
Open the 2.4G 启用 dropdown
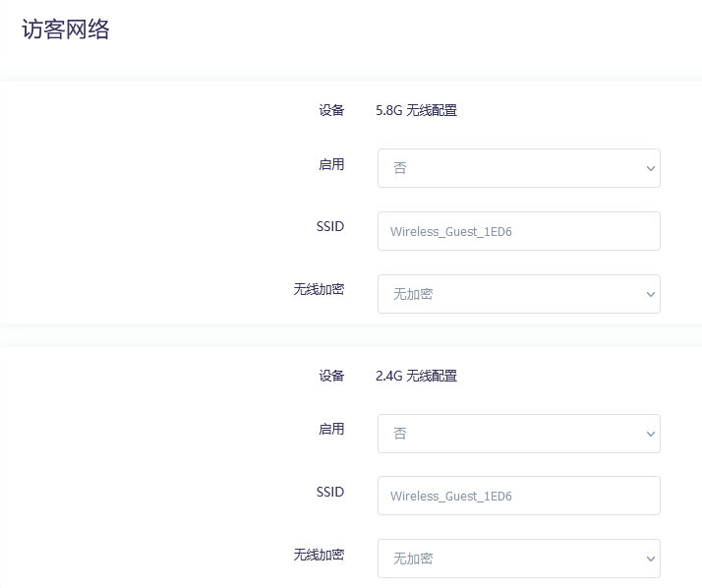point(518,434)
